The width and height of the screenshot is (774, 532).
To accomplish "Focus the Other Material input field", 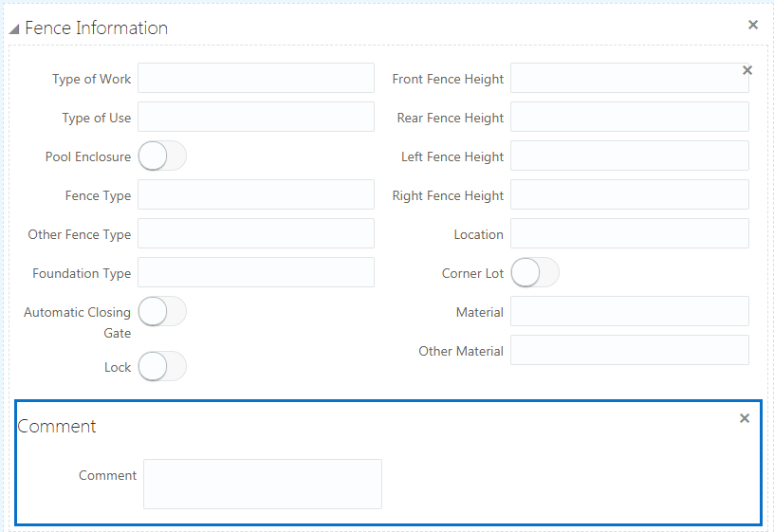I will (630, 351).
